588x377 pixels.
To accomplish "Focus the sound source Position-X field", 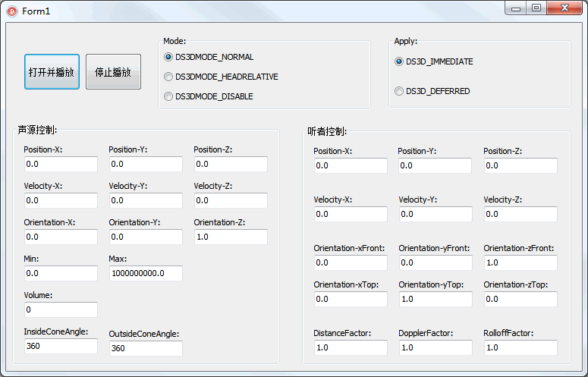I will tap(61, 164).
